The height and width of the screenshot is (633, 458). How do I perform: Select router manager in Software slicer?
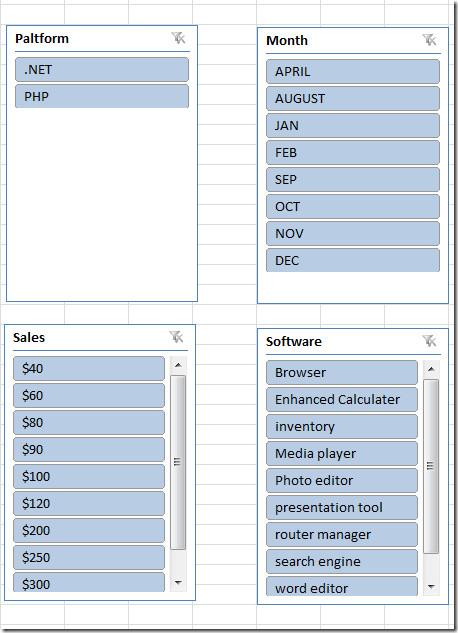342,534
